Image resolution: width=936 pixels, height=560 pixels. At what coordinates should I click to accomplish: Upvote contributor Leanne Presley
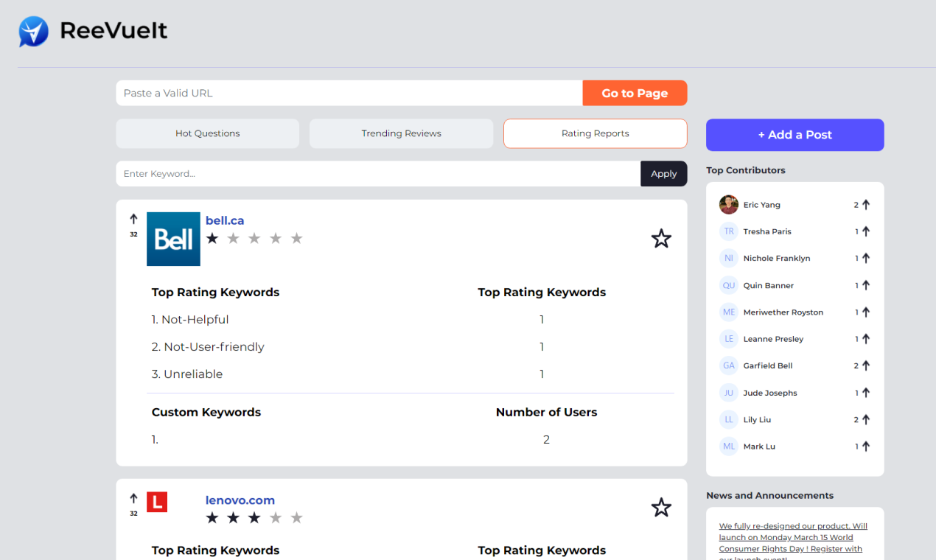tap(866, 339)
